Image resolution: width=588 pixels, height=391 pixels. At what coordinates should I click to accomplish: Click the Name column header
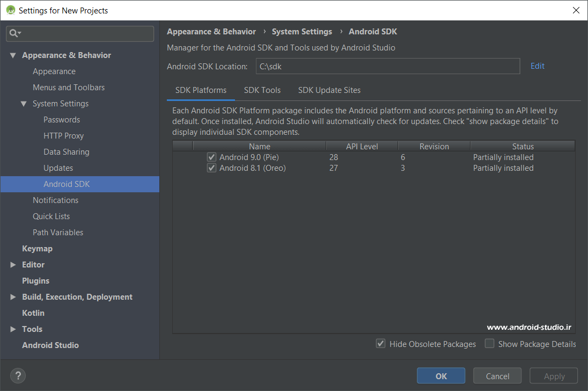[260, 146]
